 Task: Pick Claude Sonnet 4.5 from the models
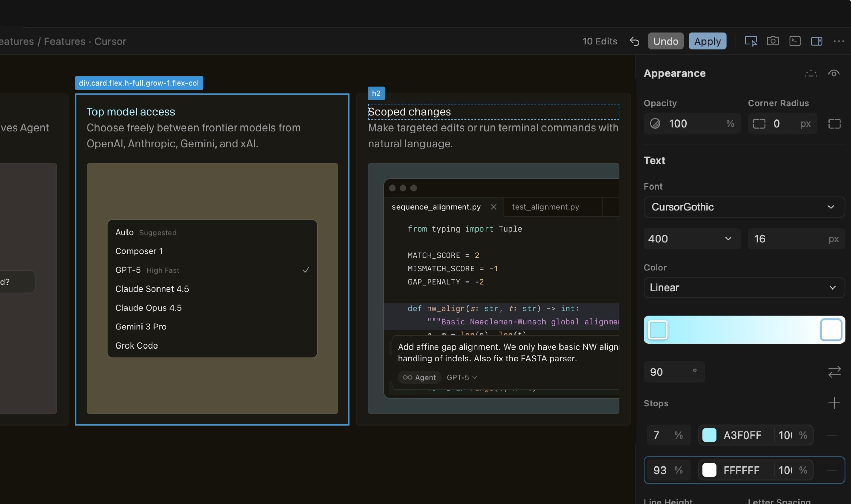[212, 289]
